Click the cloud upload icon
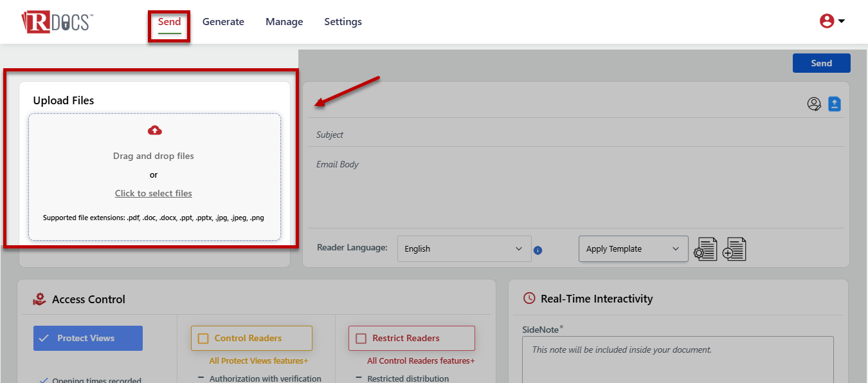Viewport: 868px width, 383px height. (x=154, y=131)
